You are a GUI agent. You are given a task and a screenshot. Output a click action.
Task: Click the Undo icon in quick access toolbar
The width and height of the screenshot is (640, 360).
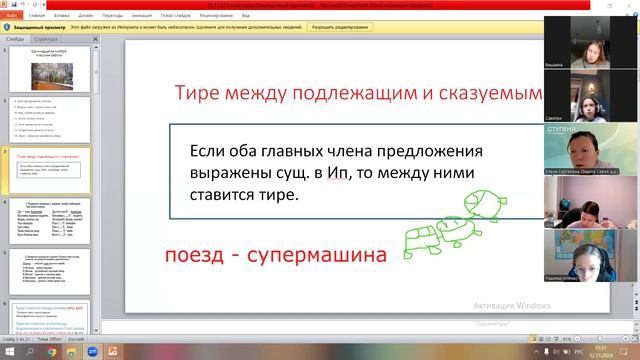tap(23, 4)
